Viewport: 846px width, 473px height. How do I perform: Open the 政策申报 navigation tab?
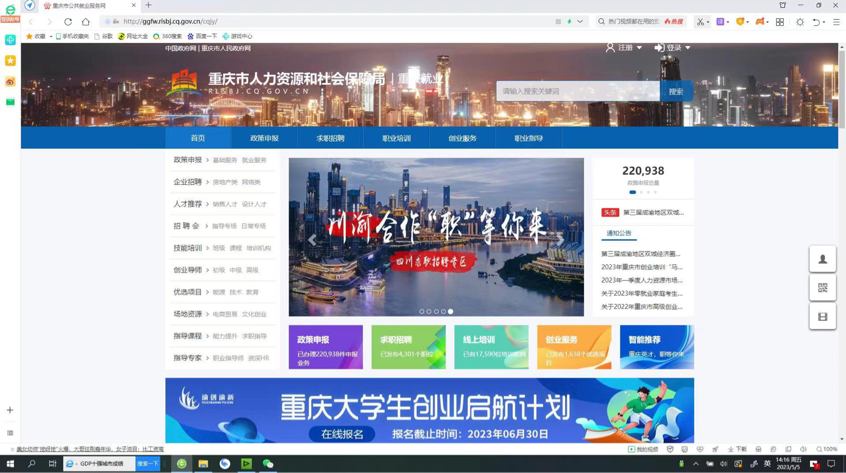point(264,138)
